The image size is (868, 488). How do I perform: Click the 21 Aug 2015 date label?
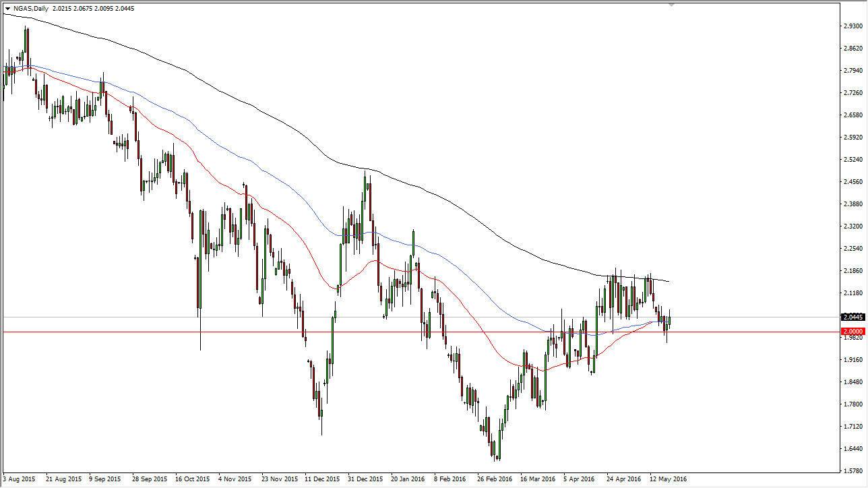pyautogui.click(x=63, y=479)
